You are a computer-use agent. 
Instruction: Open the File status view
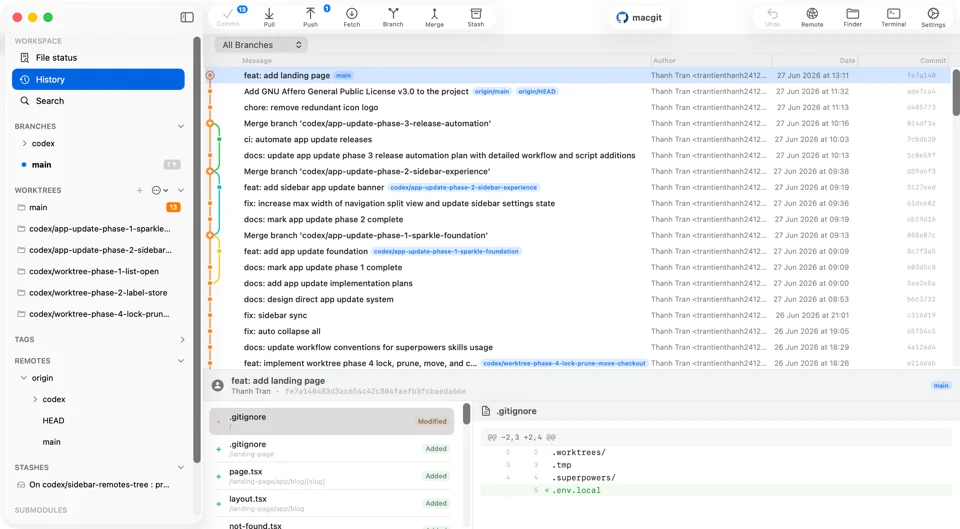pos(98,58)
